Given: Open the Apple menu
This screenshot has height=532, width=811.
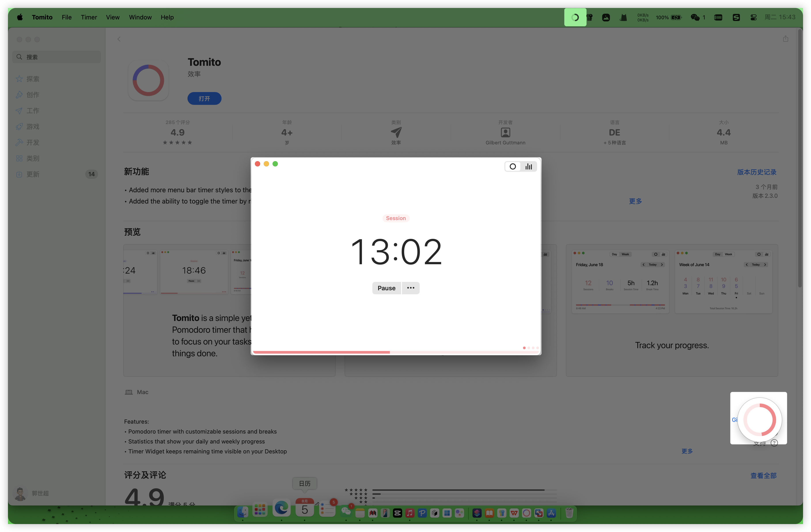Looking at the screenshot, I should pos(20,17).
